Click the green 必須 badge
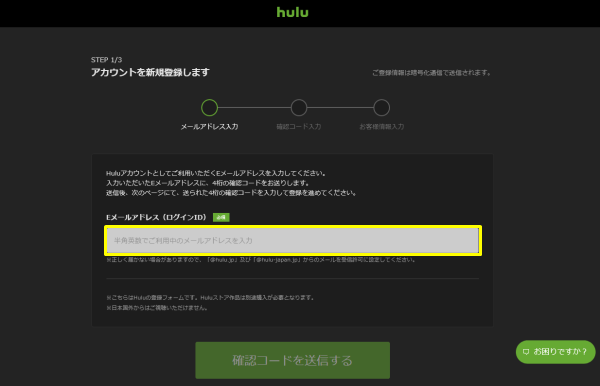Image resolution: width=600 pixels, height=386 pixels. pos(221,217)
